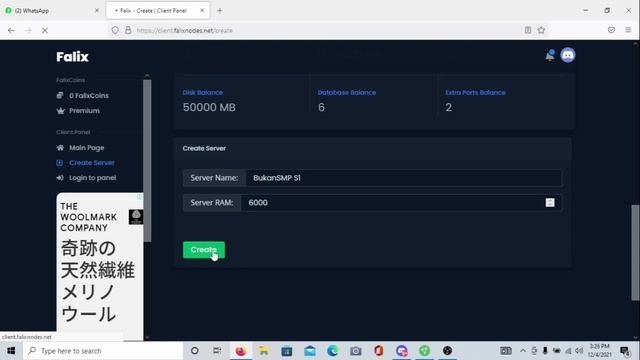Open the Premium sidebar link

coord(78,111)
